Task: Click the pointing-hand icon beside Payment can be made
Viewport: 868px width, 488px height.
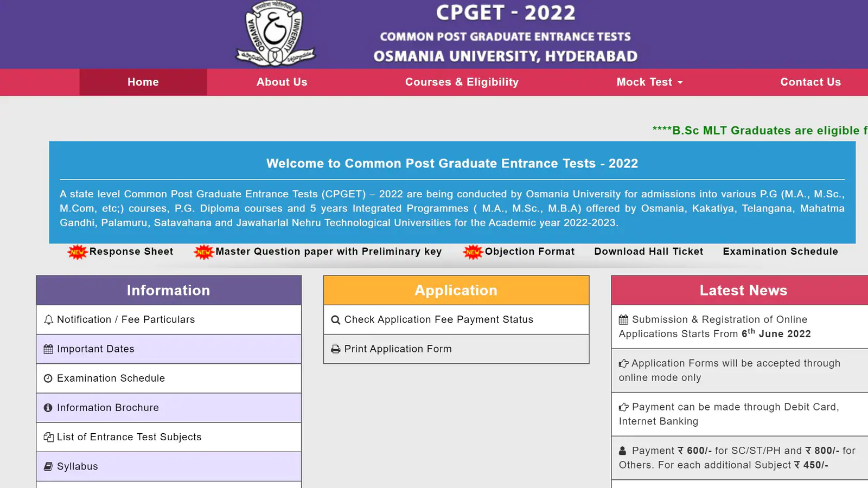Action: [x=624, y=407]
